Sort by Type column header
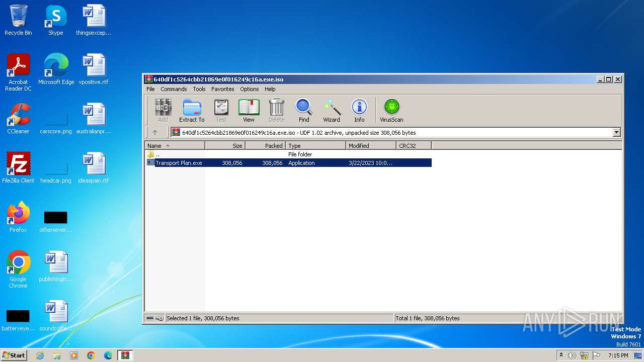Screen dimensions: 644x362 pyautogui.click(x=315, y=146)
